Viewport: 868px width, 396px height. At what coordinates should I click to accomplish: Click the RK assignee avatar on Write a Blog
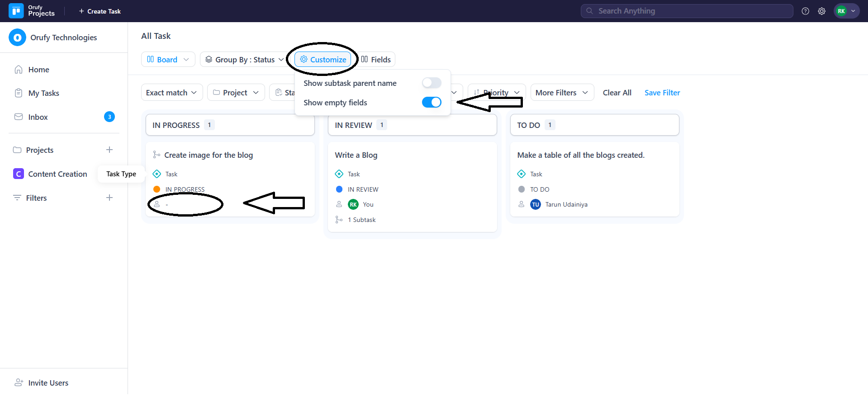353,205
